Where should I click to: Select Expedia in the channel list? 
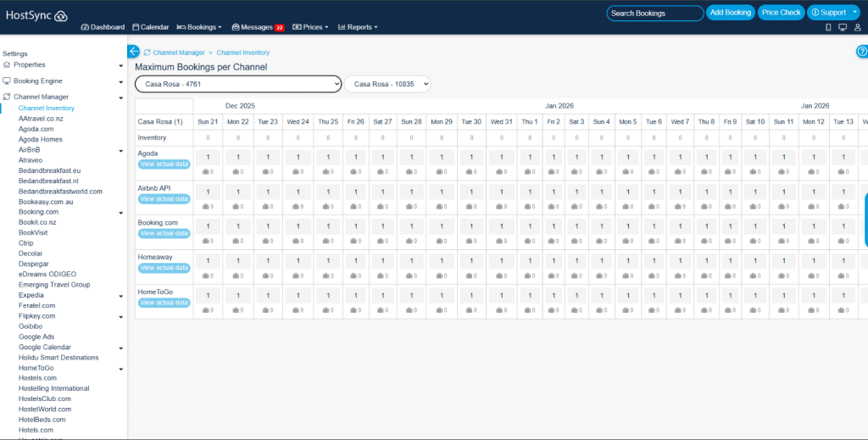coord(32,295)
